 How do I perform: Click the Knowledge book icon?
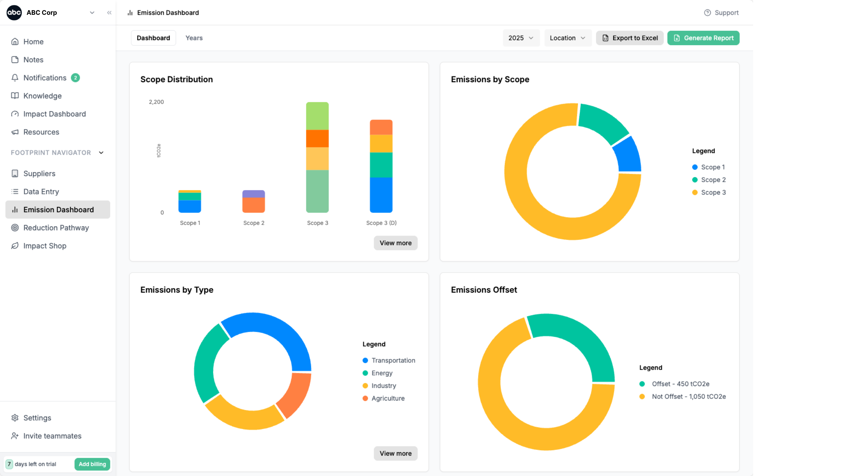click(15, 96)
